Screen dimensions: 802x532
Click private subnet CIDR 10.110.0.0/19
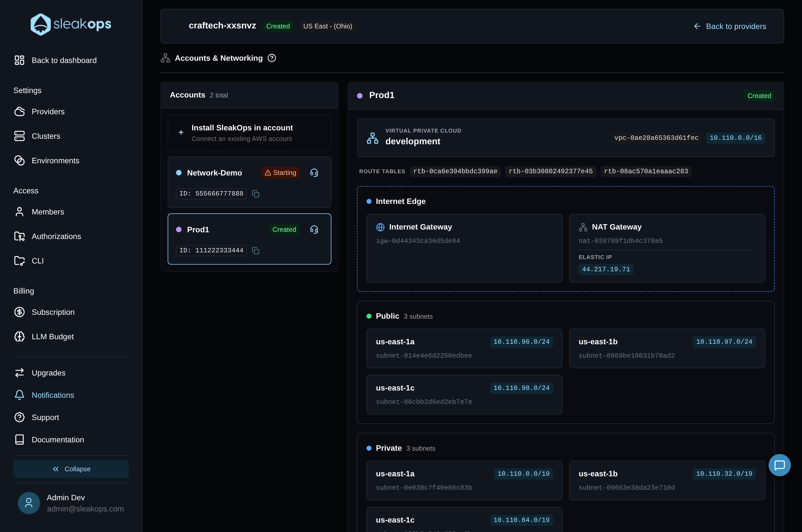(523, 474)
